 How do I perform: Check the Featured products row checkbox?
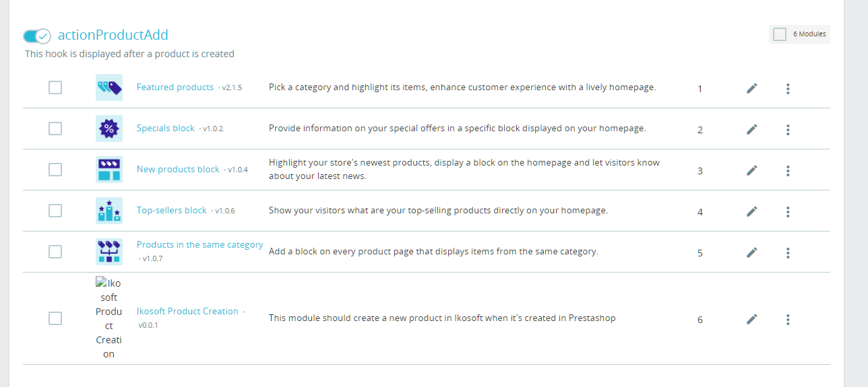pos(55,87)
